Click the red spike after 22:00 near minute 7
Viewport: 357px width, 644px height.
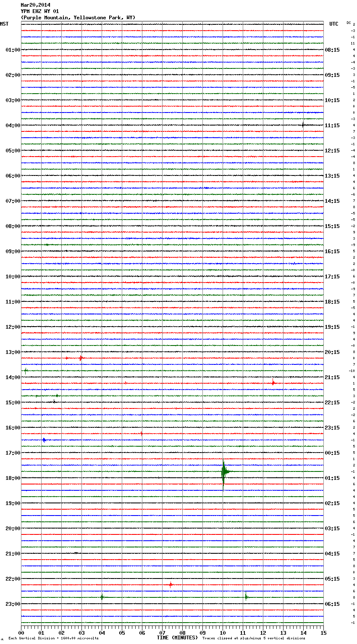171,584
